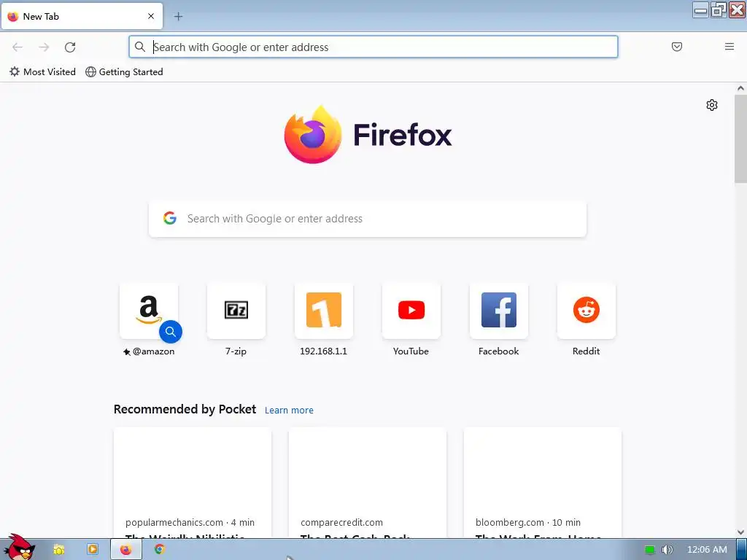Screen dimensions: 747x560
Task: Open the media player taskbar icon
Action: [x=93, y=550]
